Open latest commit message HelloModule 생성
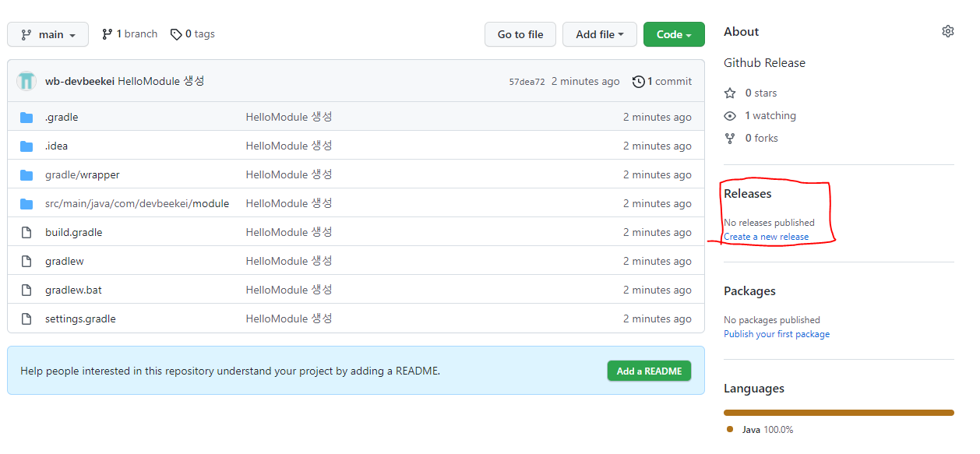Screen dimensions: 980x454 click(x=161, y=81)
